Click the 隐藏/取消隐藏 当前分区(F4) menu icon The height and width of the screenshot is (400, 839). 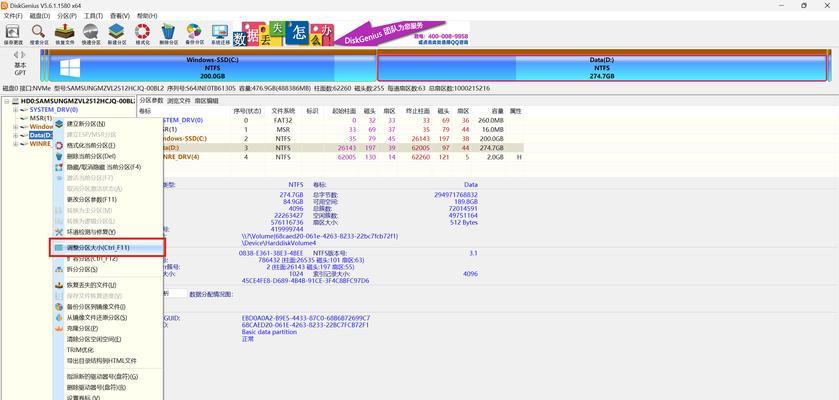tap(59, 167)
